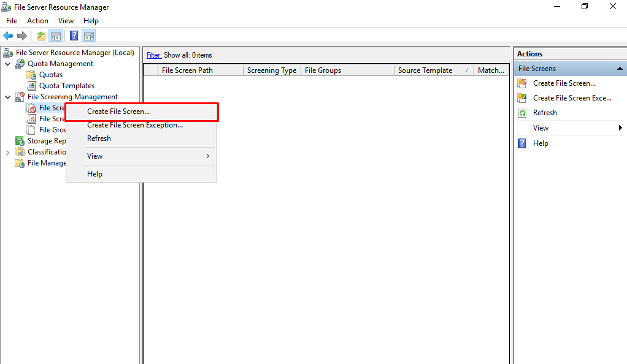Viewport: 627px width, 364px height.
Task: Choose Refresh in the context menu
Action: coord(141,138)
